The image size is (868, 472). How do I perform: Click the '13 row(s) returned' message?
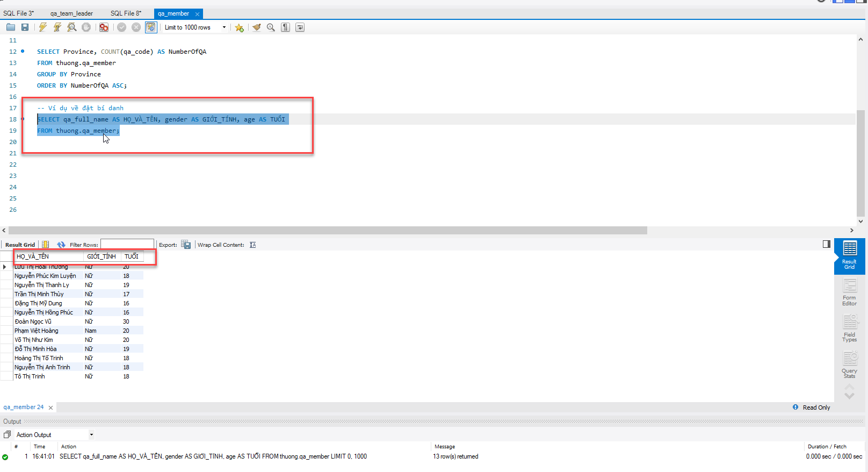[x=455, y=457]
